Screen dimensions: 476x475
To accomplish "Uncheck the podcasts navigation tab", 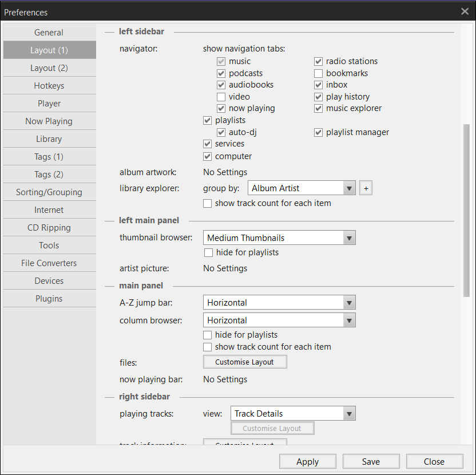I will pos(221,73).
